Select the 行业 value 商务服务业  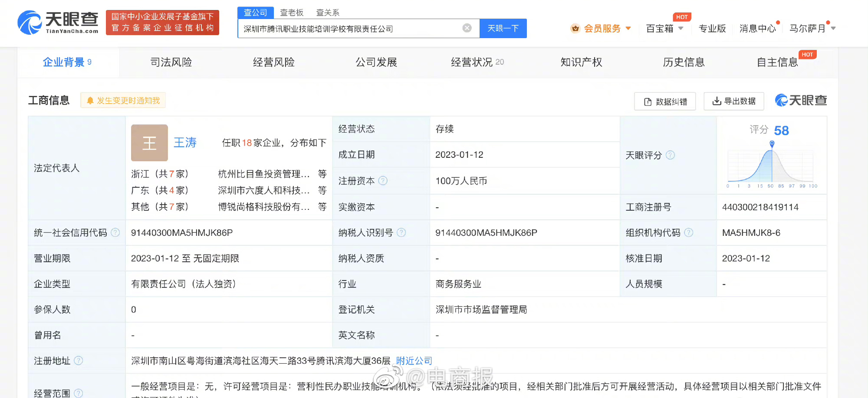pyautogui.click(x=458, y=284)
